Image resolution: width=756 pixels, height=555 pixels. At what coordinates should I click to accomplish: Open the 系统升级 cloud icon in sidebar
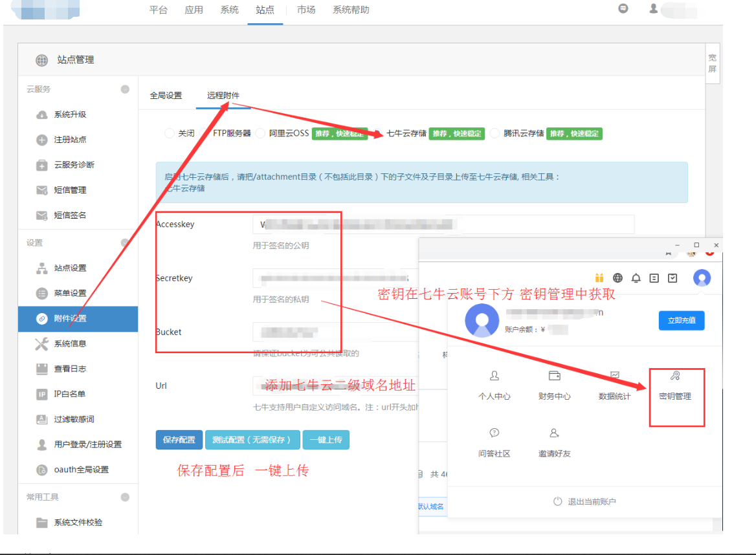42,114
